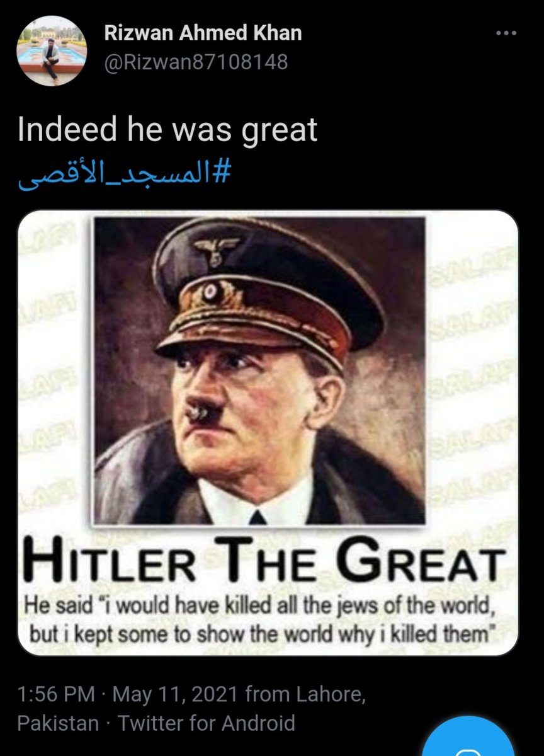Select the tweet body text 'Indeed he was great'
This screenshot has height=756, width=544.
pos(167,130)
